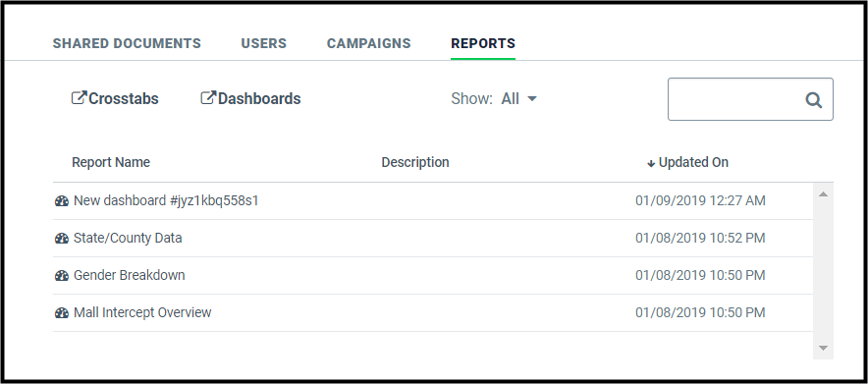Image resolution: width=868 pixels, height=384 pixels.
Task: Click the scrollbar up arrow in report list
Action: tap(823, 194)
